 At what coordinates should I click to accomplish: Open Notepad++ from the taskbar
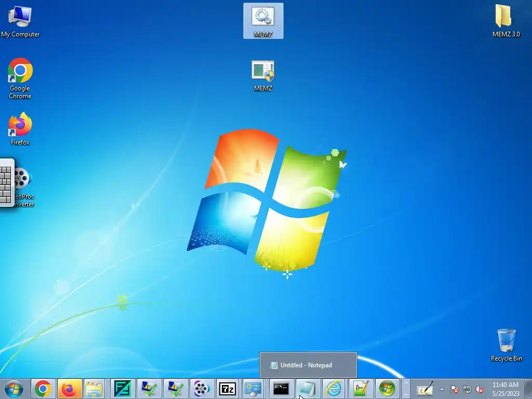tap(361, 389)
